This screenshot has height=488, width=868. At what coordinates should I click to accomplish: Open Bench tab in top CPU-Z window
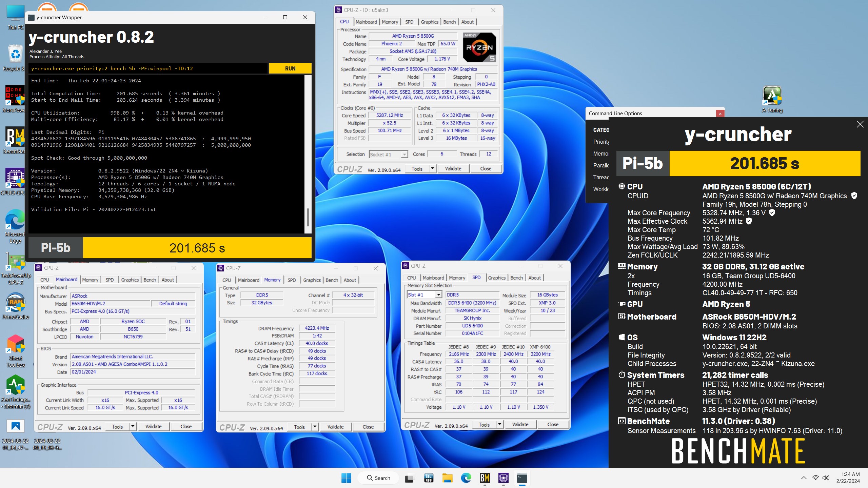coord(450,22)
